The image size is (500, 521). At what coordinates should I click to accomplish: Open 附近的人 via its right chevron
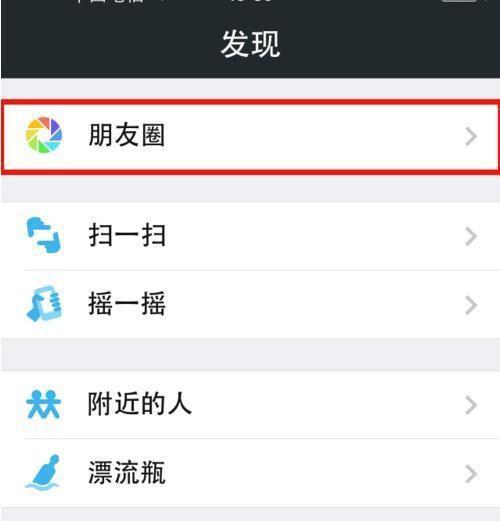click(x=471, y=405)
